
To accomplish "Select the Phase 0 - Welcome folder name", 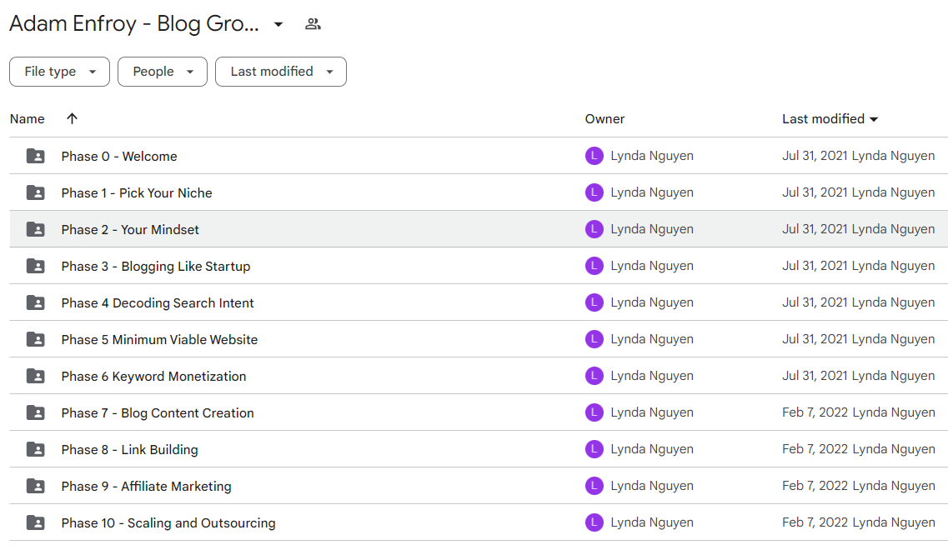I will click(119, 157).
